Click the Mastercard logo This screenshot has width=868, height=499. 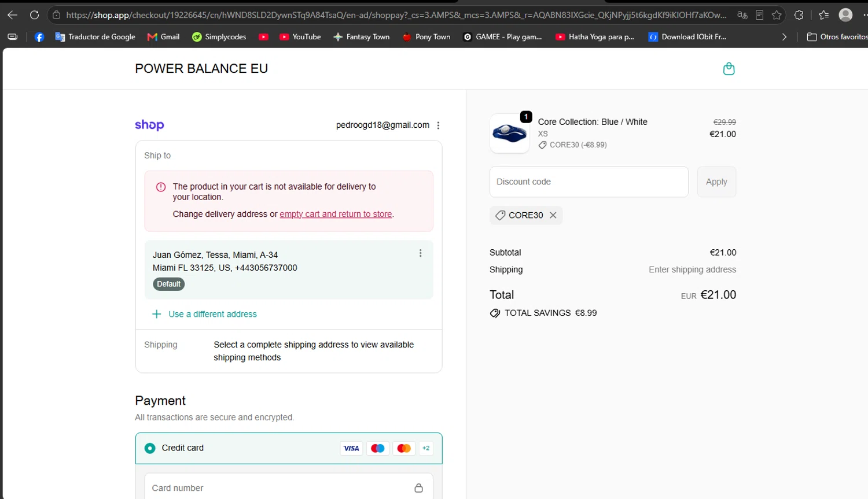click(404, 448)
